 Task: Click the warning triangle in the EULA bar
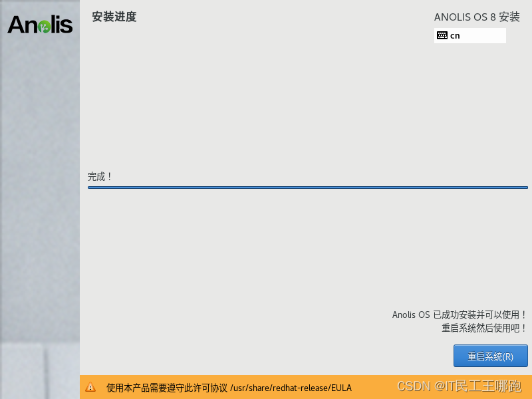click(92, 388)
